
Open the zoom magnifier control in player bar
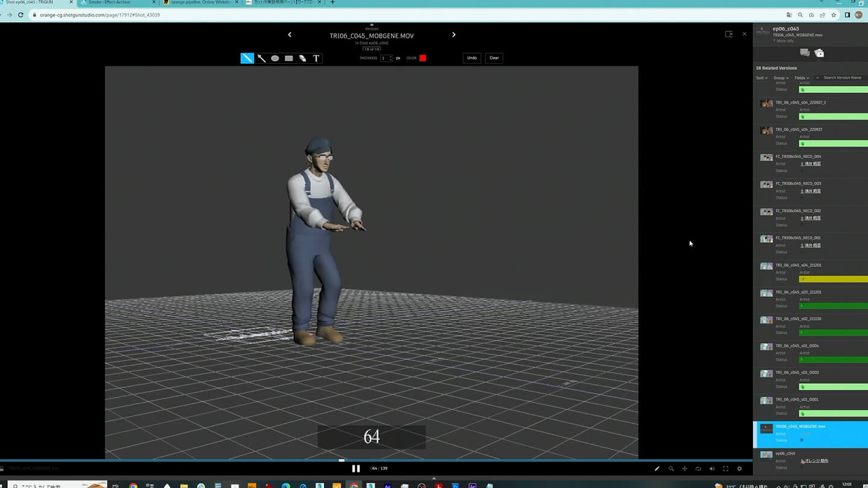pyautogui.click(x=671, y=469)
